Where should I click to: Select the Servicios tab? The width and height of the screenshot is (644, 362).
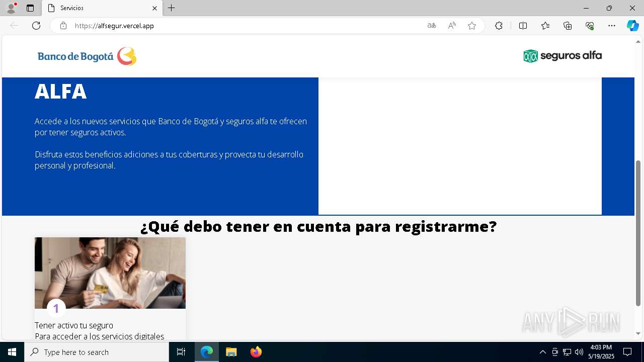tap(102, 8)
